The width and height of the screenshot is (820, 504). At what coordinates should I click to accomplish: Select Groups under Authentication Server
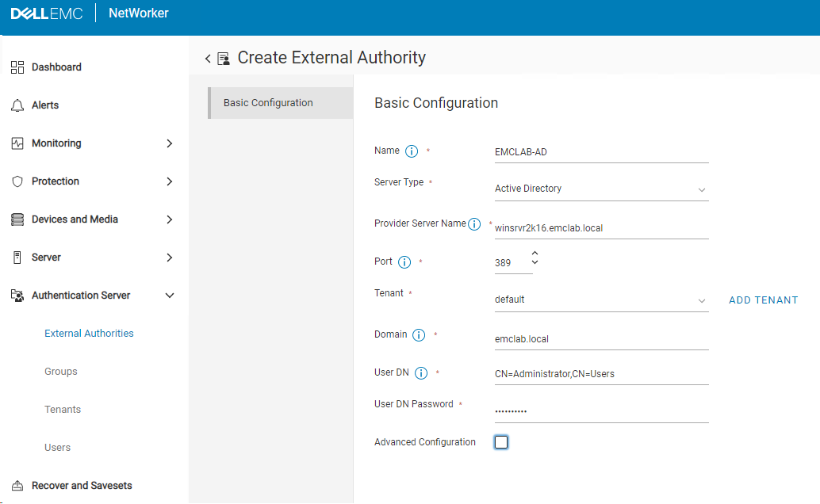(60, 371)
